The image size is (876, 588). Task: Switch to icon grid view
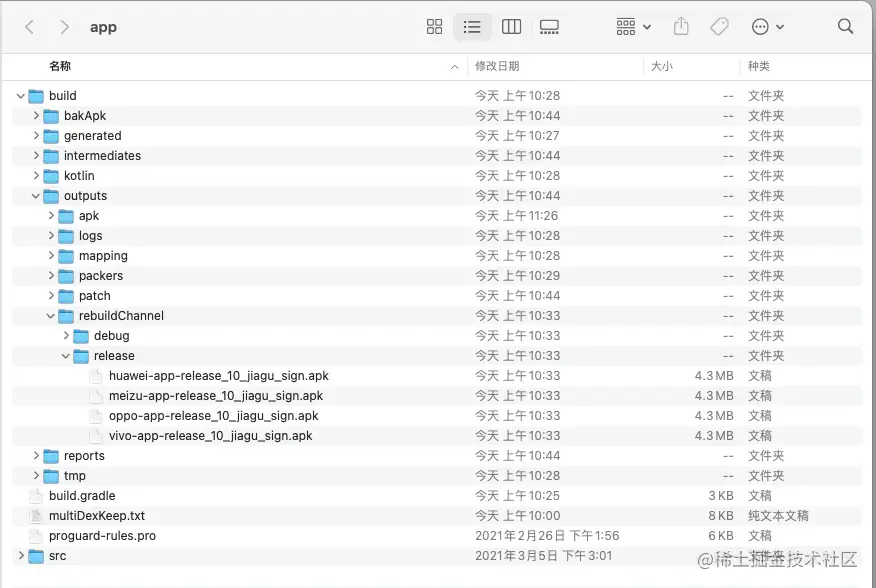tap(434, 27)
